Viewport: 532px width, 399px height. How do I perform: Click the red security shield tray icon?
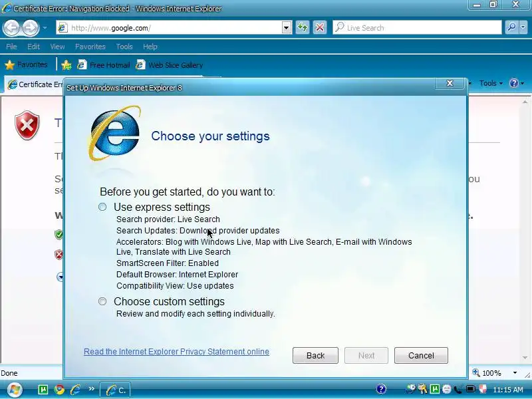(x=483, y=389)
